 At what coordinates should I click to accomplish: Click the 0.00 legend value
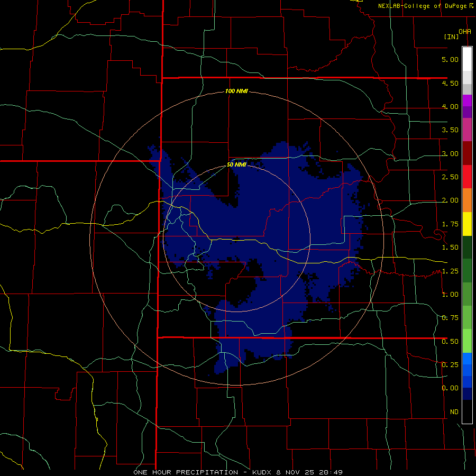(450, 388)
